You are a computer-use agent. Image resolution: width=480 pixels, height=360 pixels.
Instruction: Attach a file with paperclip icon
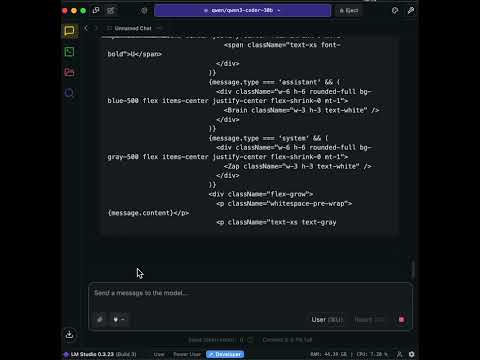tap(100, 319)
